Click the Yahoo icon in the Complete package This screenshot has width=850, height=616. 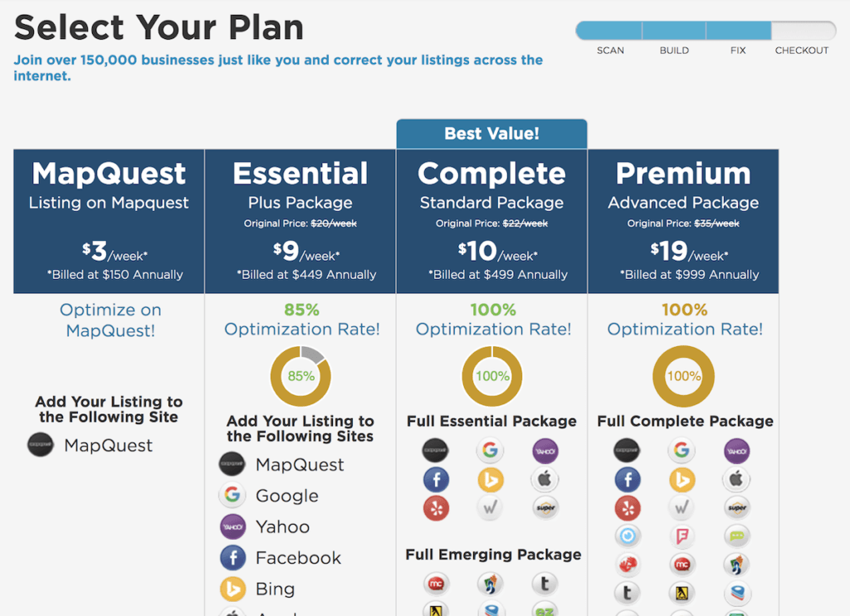pyautogui.click(x=545, y=449)
